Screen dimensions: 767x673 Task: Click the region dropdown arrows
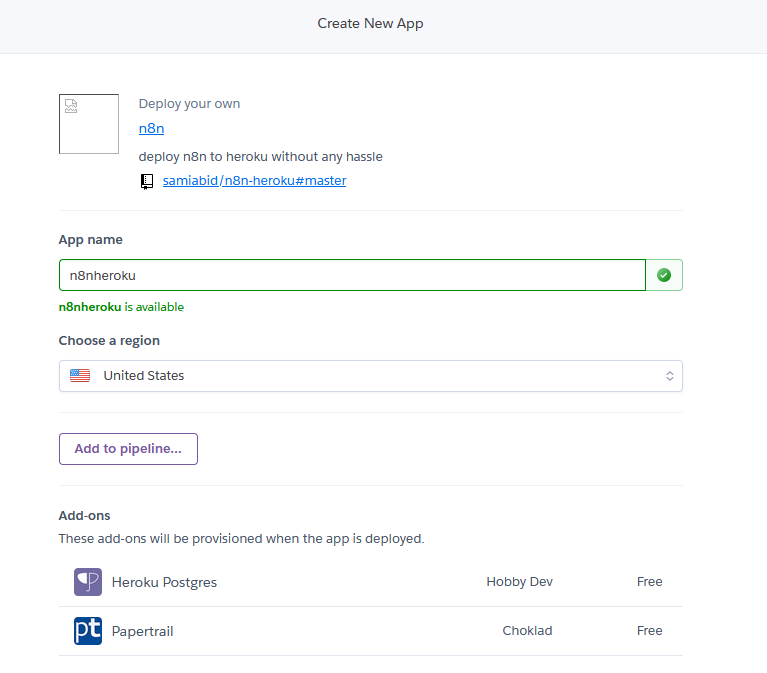pyautogui.click(x=670, y=376)
